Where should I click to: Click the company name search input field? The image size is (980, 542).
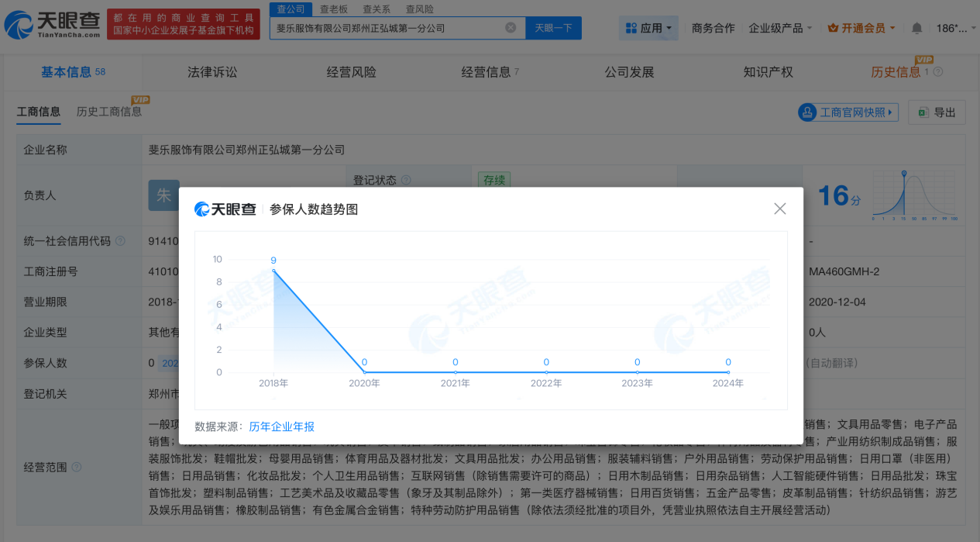pyautogui.click(x=387, y=28)
